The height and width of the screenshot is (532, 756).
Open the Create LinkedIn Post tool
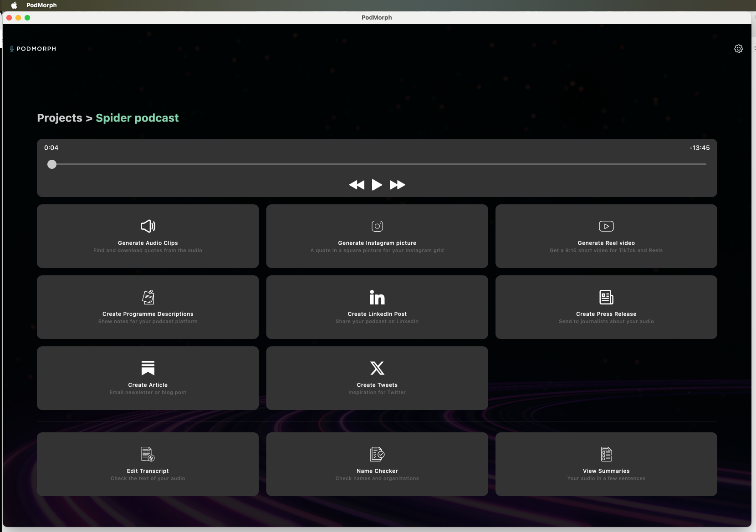[377, 307]
